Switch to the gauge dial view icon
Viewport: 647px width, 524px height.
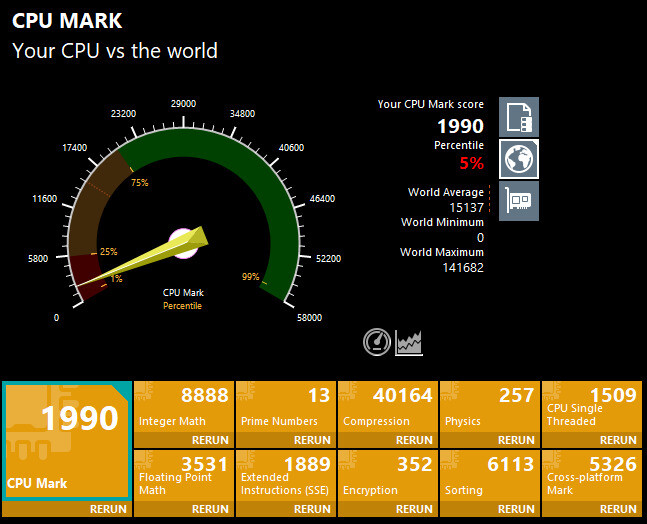tap(377, 342)
